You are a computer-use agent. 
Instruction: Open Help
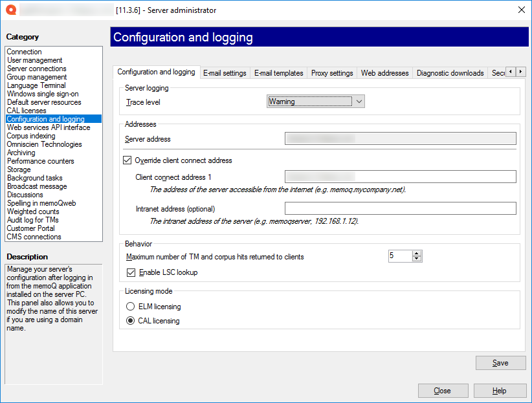coord(500,390)
